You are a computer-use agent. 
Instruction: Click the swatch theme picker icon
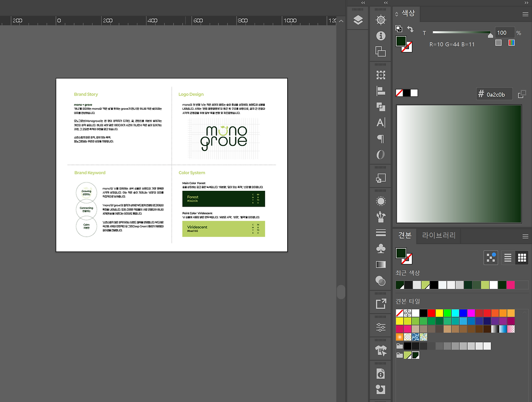(491, 258)
